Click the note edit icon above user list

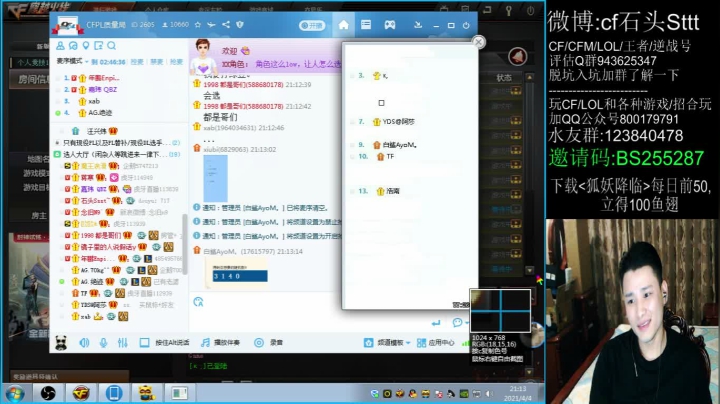pos(98,45)
